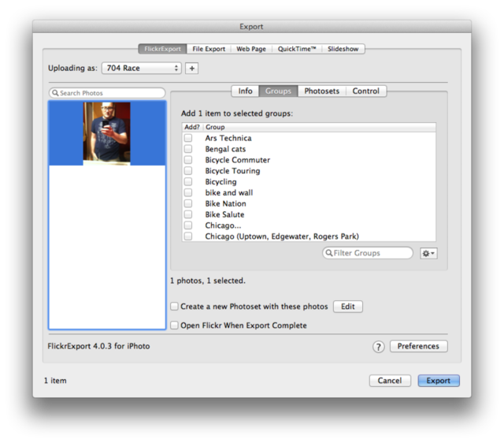Viewport: 504px width, 443px height.
Task: Click the Search Photos magnifier icon
Action: [x=55, y=93]
